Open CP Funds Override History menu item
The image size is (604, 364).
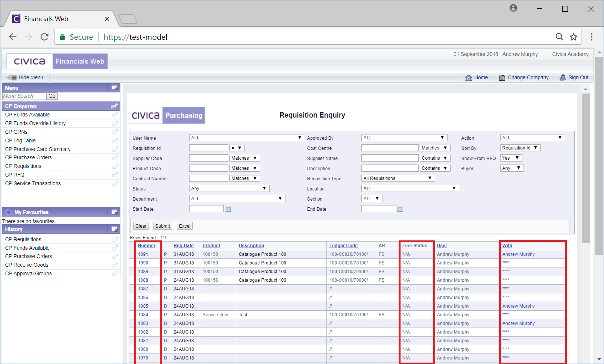(x=35, y=123)
